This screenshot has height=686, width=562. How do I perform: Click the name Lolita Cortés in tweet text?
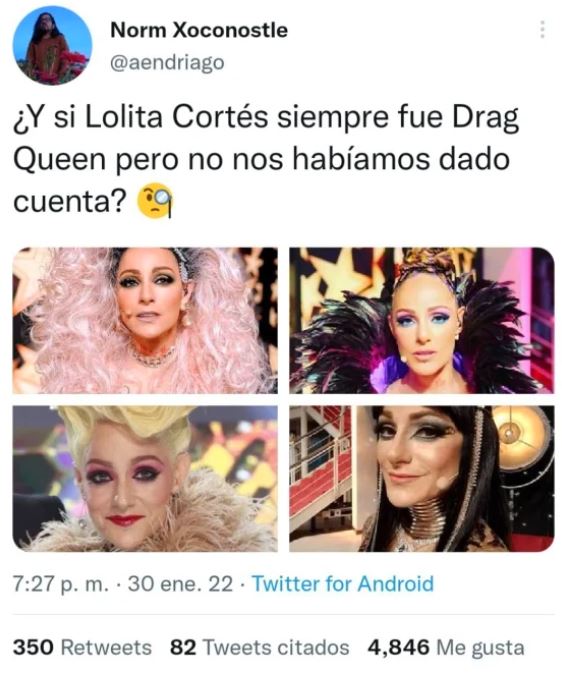pos(176,118)
